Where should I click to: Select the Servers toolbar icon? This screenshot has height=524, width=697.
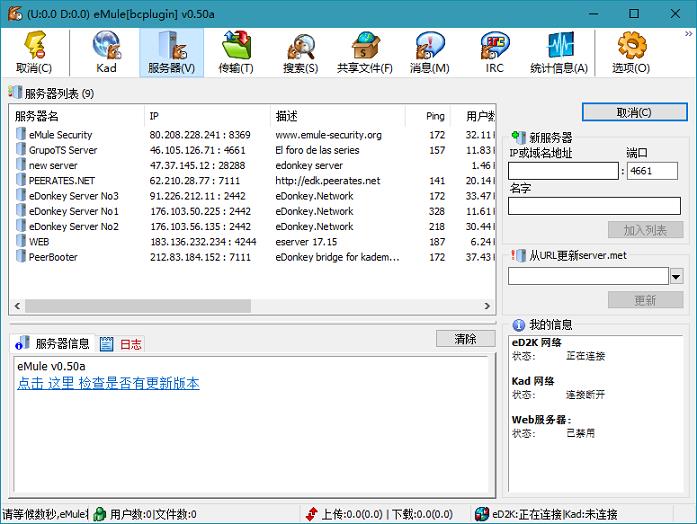pos(171,52)
